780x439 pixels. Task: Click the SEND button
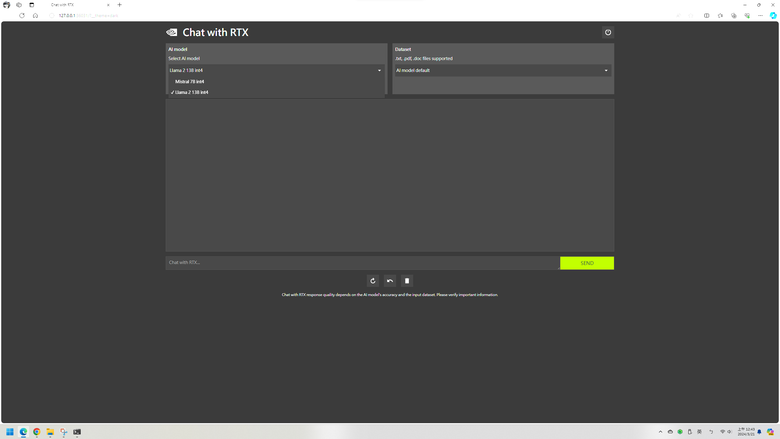pyautogui.click(x=587, y=263)
